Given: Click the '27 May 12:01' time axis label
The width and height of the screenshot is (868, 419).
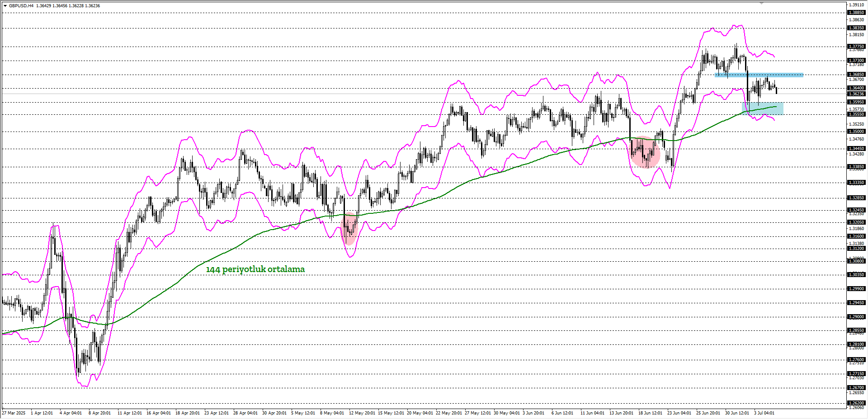Looking at the screenshot, I should click(477, 413).
